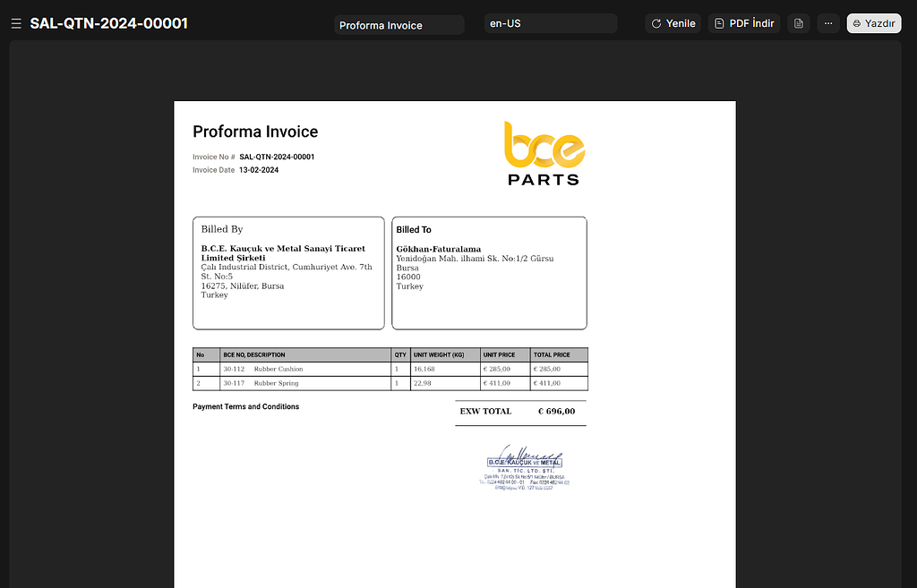This screenshot has height=588, width=917.
Task: Expand options via the three-dot menu
Action: tap(827, 23)
